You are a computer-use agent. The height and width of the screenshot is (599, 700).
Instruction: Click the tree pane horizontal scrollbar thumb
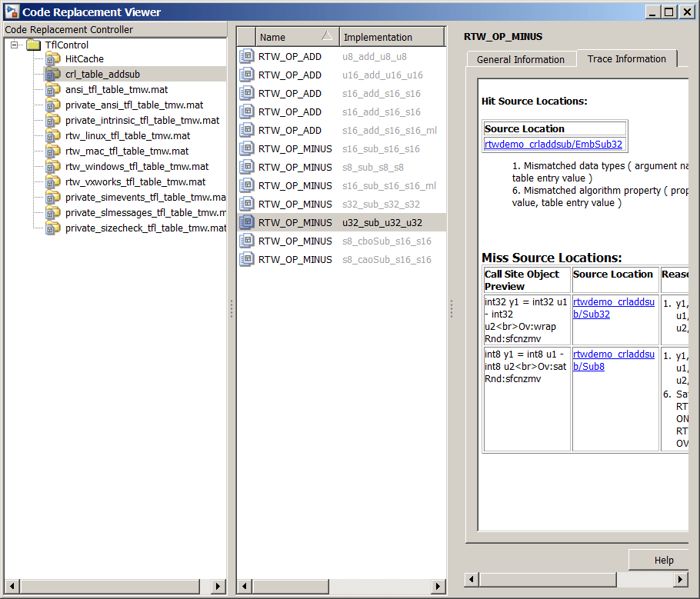tap(110, 586)
